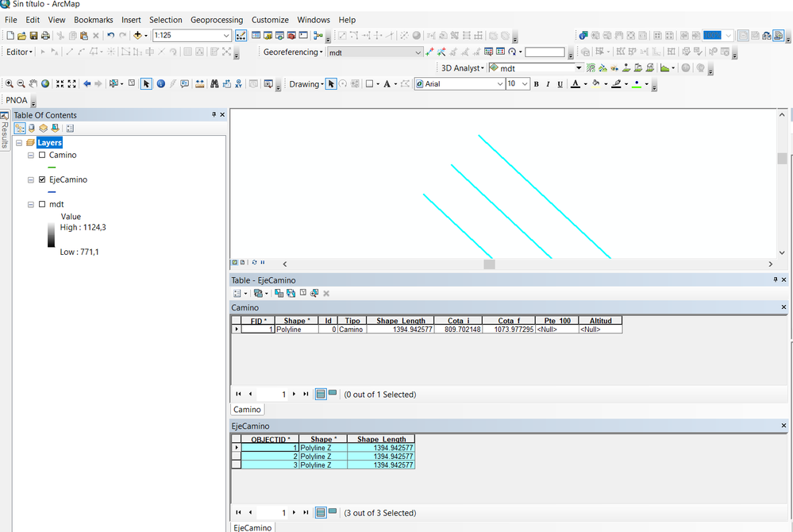Enable the Camino layer checkbox

point(42,156)
